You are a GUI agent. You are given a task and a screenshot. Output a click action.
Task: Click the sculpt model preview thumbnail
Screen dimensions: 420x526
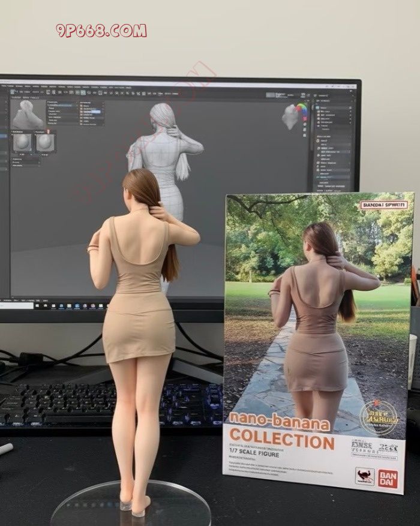(x=28, y=113)
